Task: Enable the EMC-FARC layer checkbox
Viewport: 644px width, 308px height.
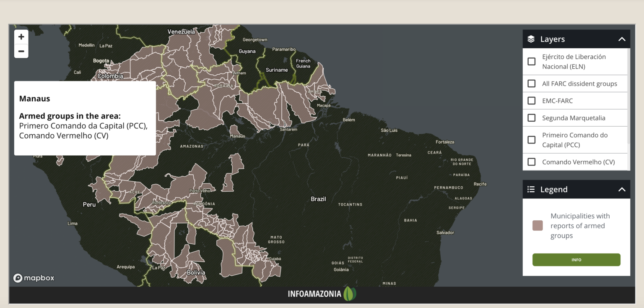Action: [531, 100]
